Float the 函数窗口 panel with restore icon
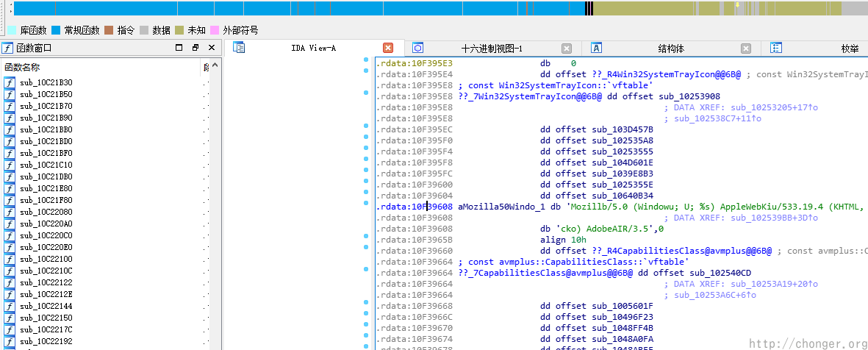The width and height of the screenshot is (868, 350). pos(195,48)
